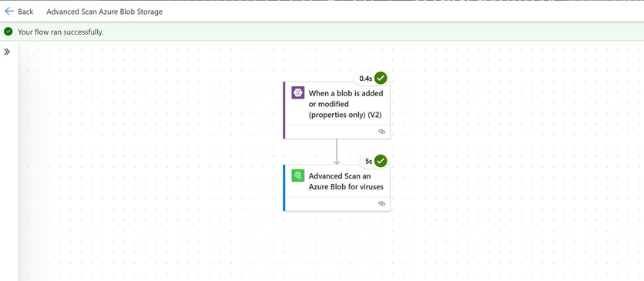Click the arrow connector between the two steps
Viewport: 644px width, 281px height.
pos(337,152)
